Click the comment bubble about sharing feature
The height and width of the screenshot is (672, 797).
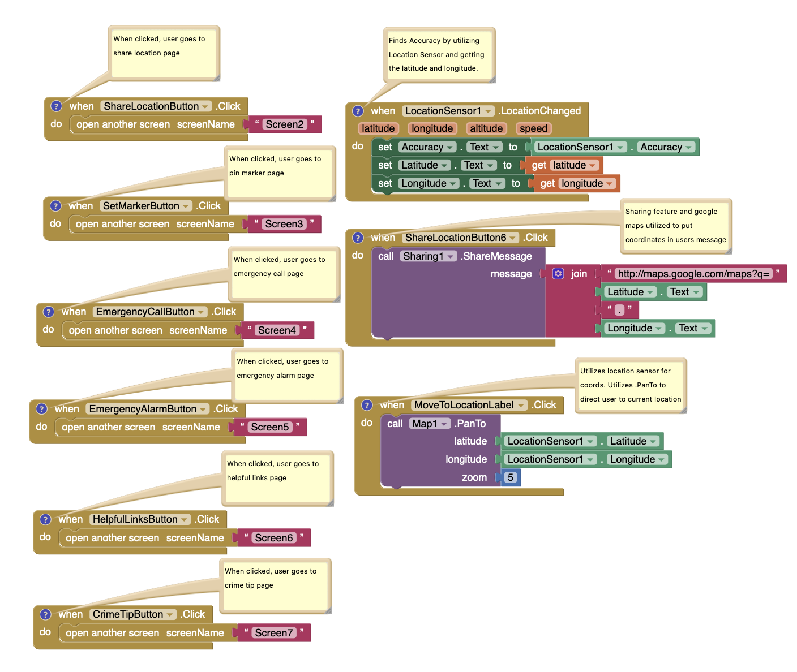(x=675, y=225)
